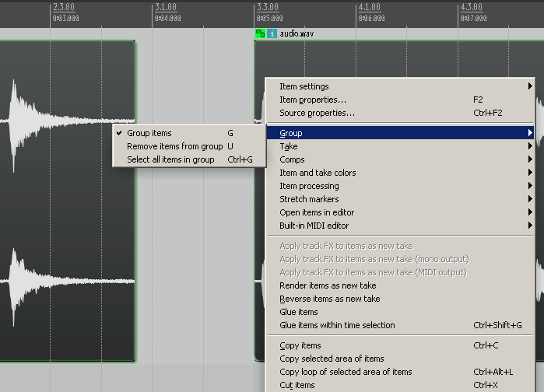Click the blue item properties icon on audio.wav
The width and height of the screenshot is (544, 392).
pos(272,34)
